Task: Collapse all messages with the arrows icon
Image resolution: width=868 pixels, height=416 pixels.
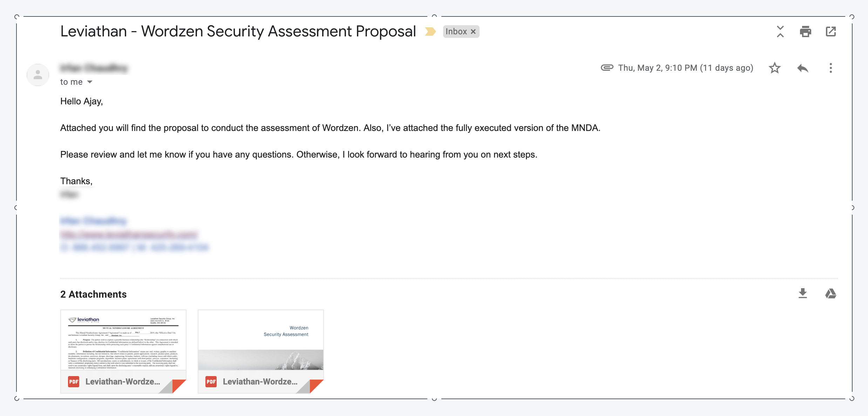Action: (780, 32)
